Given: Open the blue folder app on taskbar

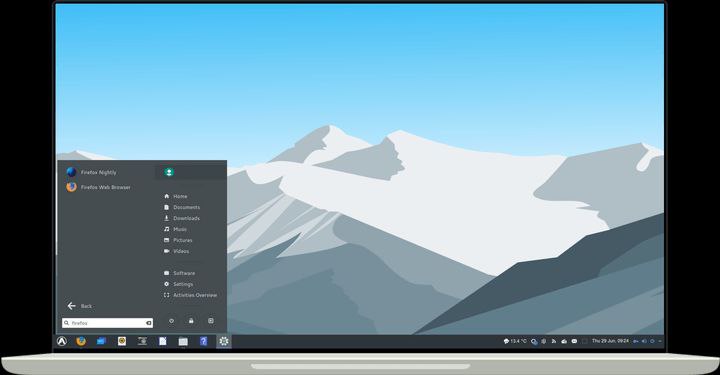Looking at the screenshot, I should (x=101, y=341).
